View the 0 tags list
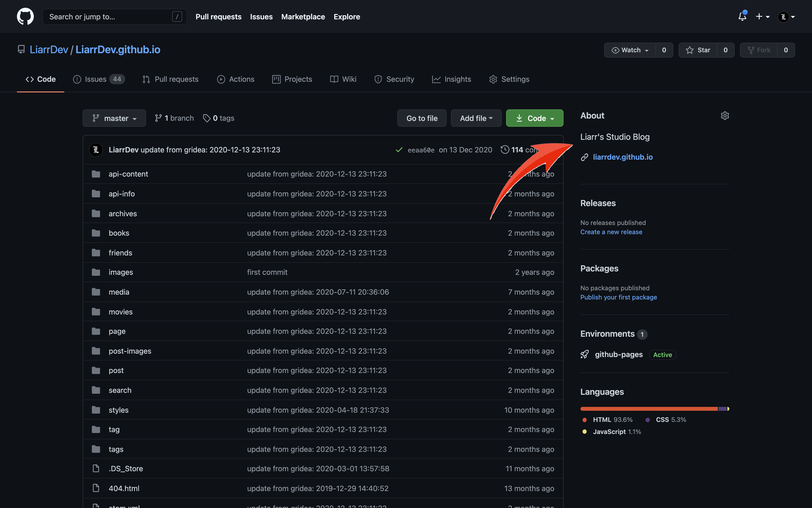The height and width of the screenshot is (508, 812). 218,118
